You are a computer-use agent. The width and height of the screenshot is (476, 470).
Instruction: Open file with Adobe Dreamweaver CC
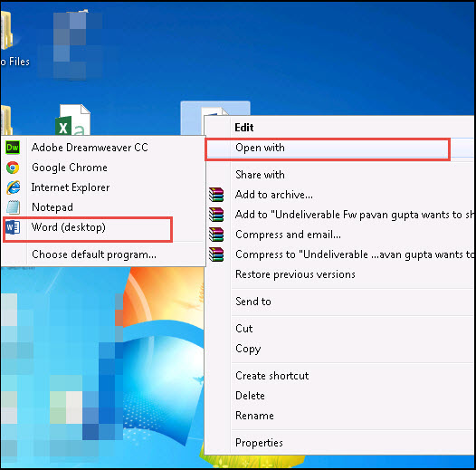[103, 148]
